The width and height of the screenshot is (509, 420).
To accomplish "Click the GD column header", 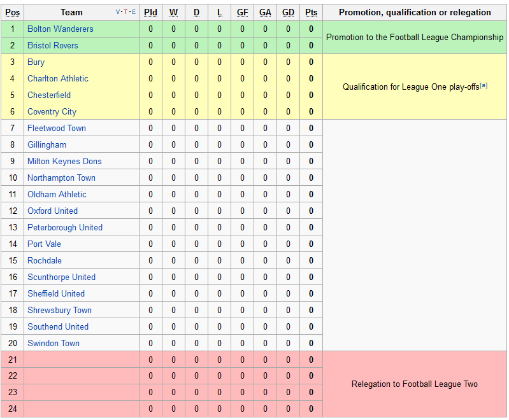I will pyautogui.click(x=288, y=12).
